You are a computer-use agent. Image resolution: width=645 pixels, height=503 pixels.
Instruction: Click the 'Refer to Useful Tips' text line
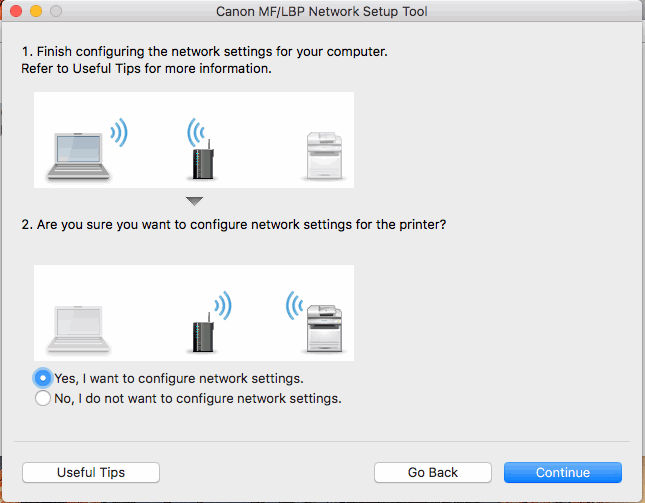pos(146,70)
